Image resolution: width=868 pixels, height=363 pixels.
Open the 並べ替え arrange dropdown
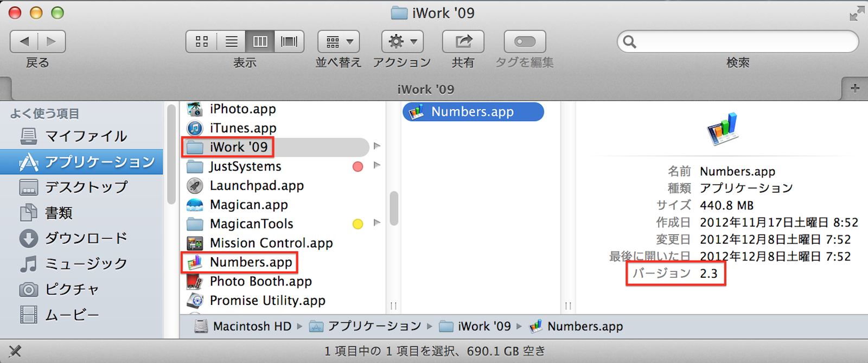[339, 41]
